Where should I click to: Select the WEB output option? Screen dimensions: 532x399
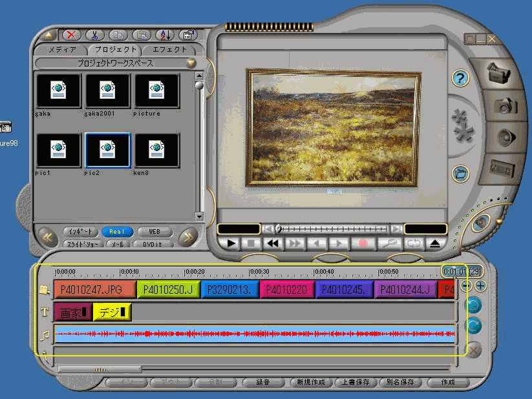[154, 232]
